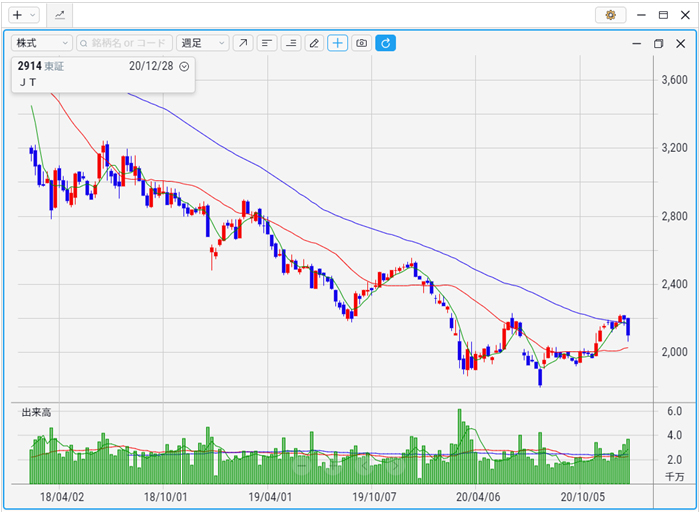Open the 株式 asset type dropdown

pyautogui.click(x=41, y=43)
